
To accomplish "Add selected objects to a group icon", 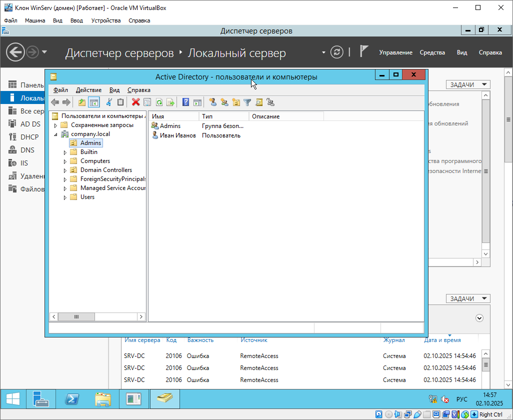I will pos(270,102).
